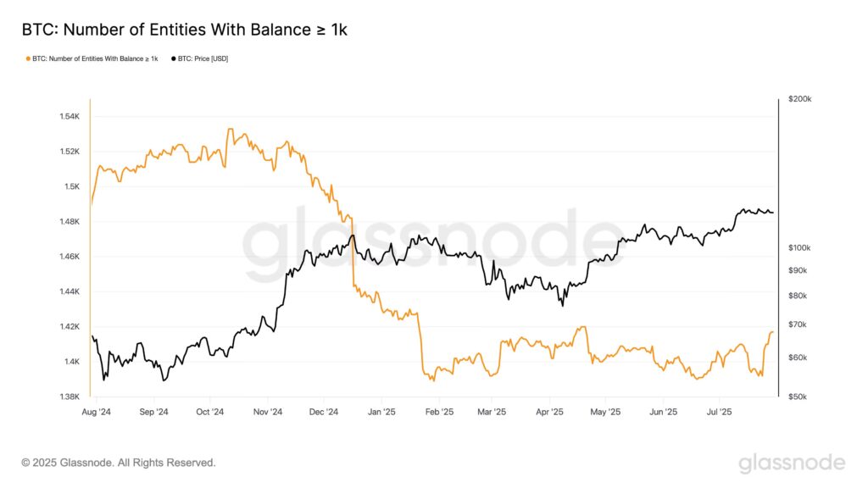Click the $100k label on the price axis
Image resolution: width=868 pixels, height=488 pixels.
coord(799,247)
